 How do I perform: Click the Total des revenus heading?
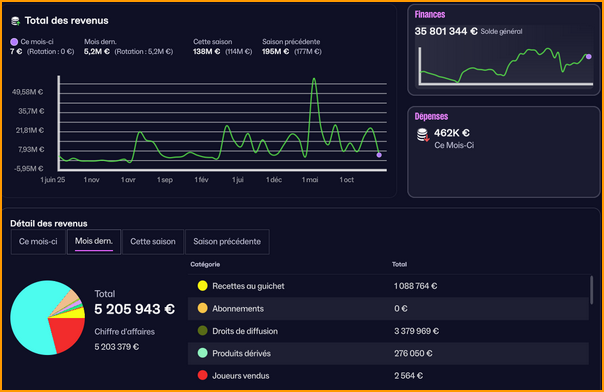click(67, 21)
